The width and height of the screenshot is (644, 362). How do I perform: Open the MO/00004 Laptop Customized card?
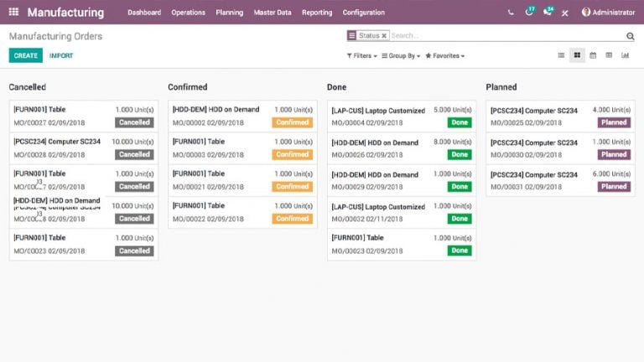402,116
